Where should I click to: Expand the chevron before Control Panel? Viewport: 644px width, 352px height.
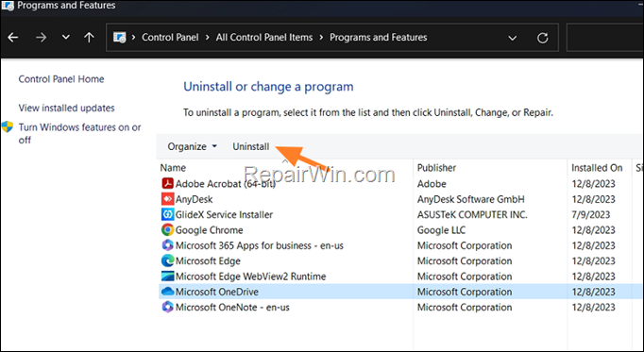point(133,38)
